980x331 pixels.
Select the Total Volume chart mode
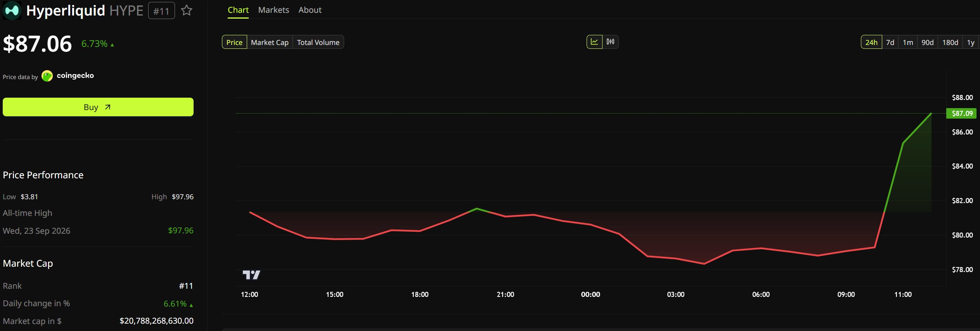tap(318, 42)
